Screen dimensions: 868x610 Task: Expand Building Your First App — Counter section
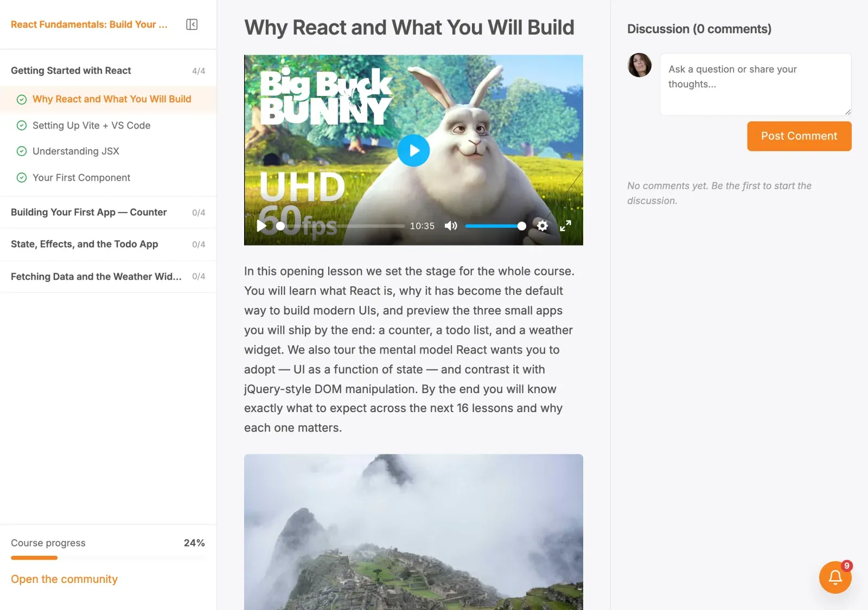tap(108, 212)
